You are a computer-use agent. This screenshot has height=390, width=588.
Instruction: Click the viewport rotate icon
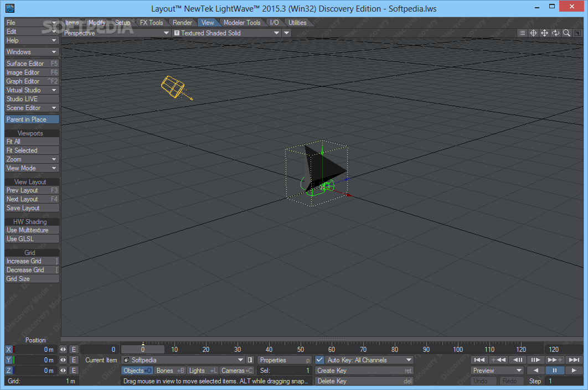(x=555, y=33)
